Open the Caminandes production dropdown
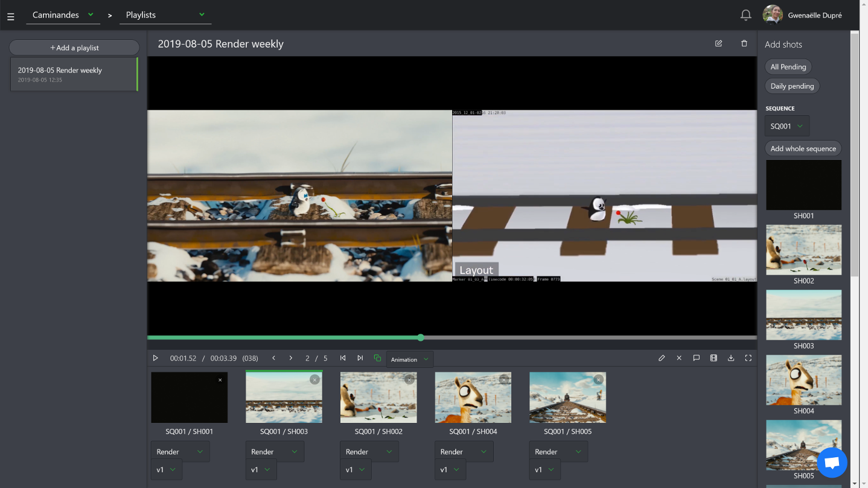Image resolution: width=868 pixels, height=488 pixels. [63, 15]
